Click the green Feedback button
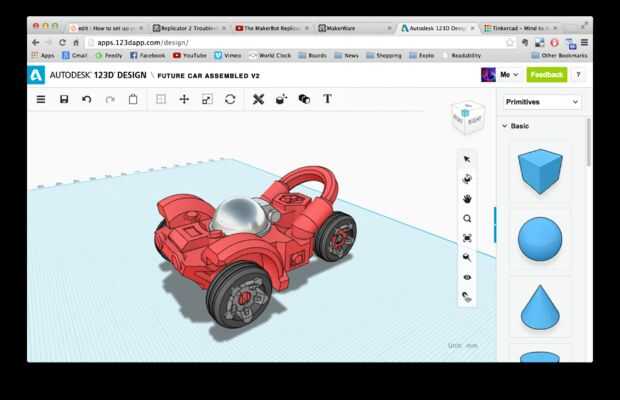 (x=547, y=75)
